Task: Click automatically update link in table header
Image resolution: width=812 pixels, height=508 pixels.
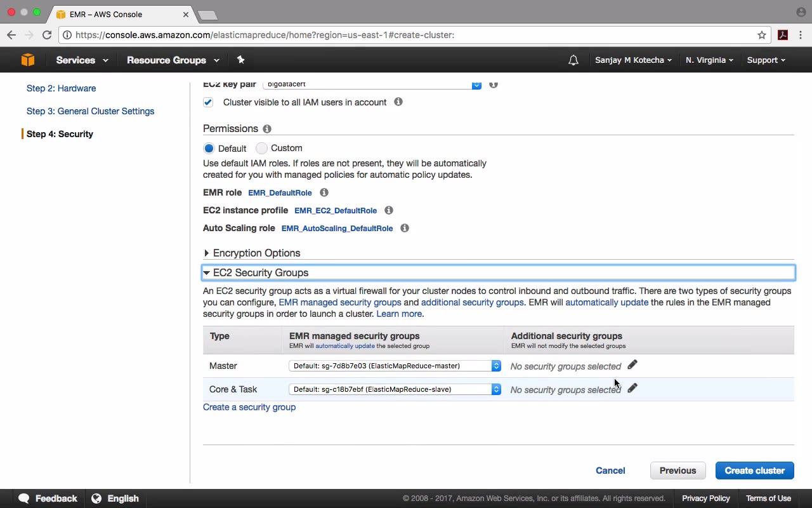Action: 345,346
